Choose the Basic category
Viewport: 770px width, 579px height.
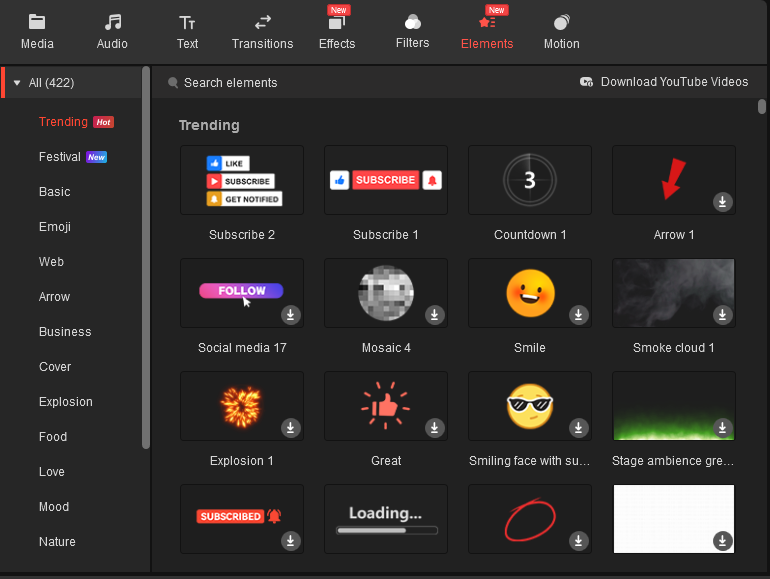click(55, 192)
